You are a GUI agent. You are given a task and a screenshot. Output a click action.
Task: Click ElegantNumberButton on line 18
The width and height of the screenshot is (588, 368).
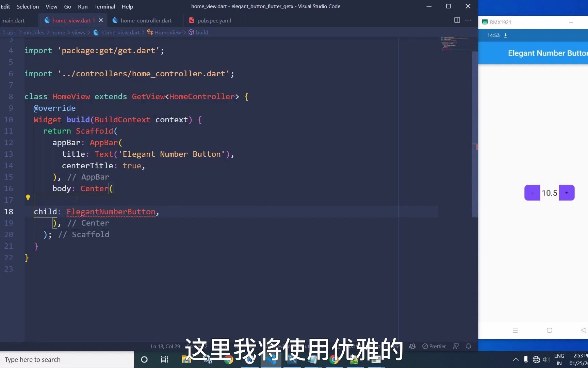(111, 212)
